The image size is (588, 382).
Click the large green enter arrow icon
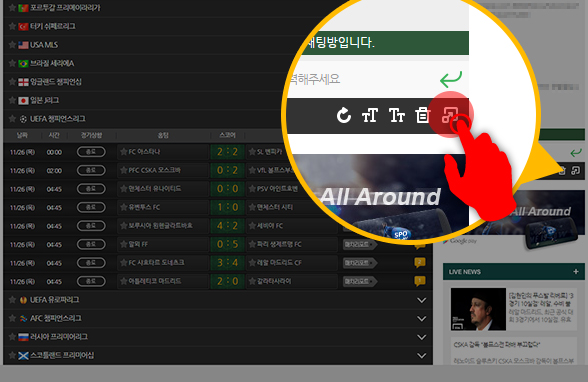pos(451,79)
